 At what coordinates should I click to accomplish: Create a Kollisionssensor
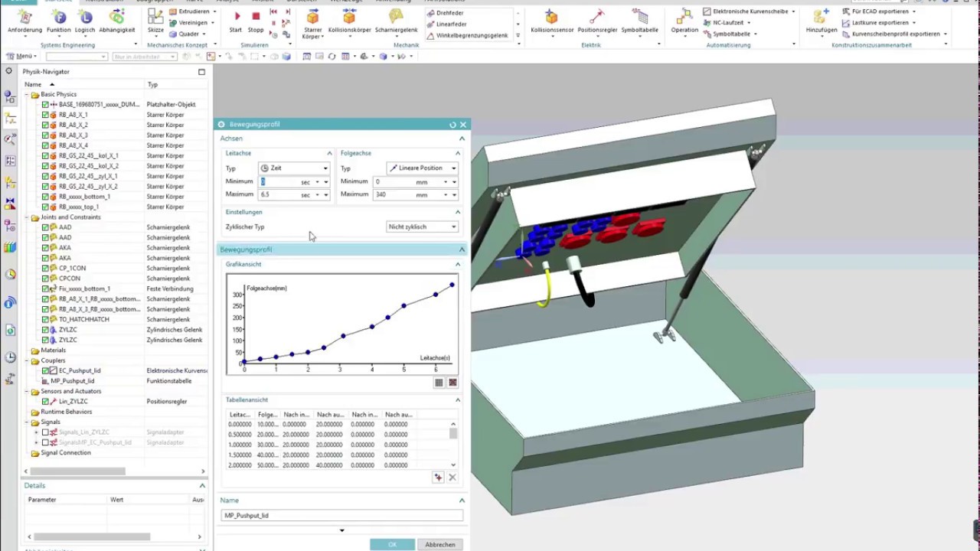click(x=552, y=21)
